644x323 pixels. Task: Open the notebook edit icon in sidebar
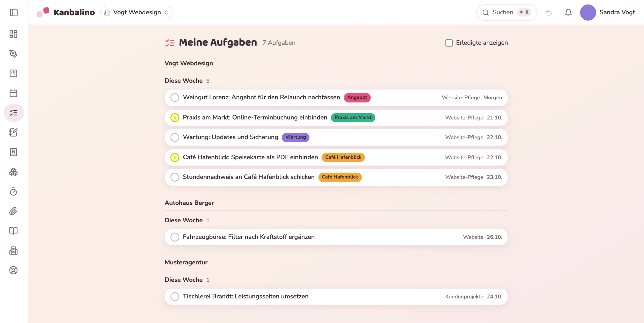(13, 132)
